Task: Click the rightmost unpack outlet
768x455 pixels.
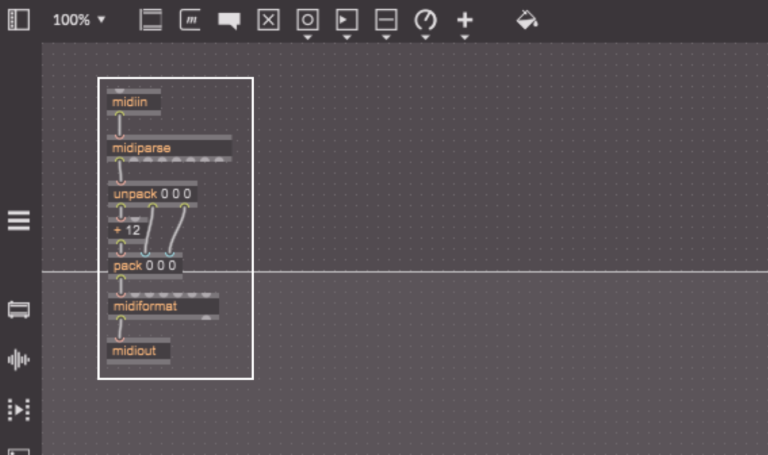Action: tap(185, 206)
